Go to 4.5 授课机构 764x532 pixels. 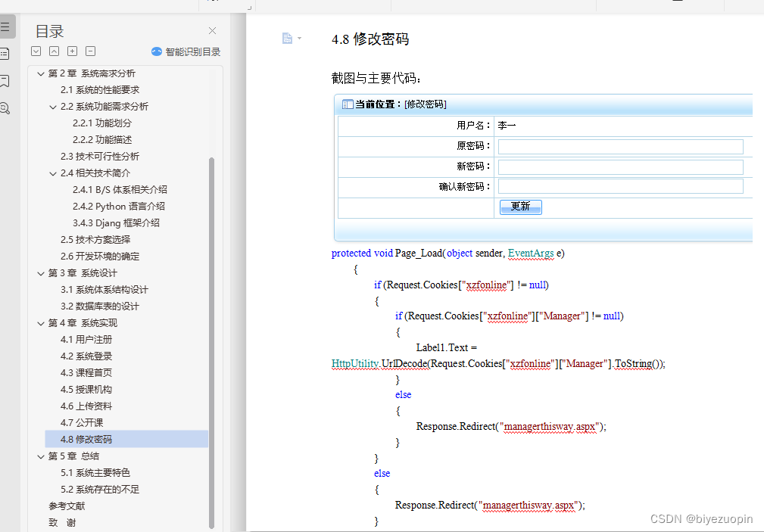click(86, 390)
